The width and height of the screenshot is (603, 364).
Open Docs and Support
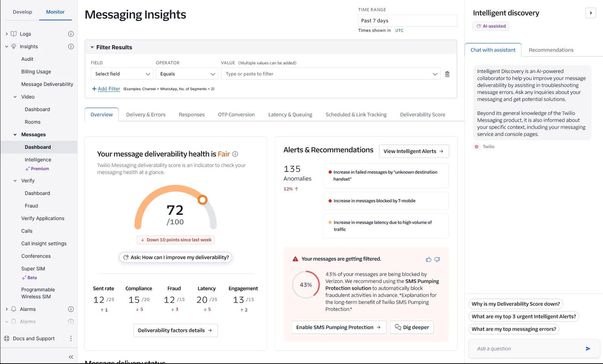click(x=33, y=338)
